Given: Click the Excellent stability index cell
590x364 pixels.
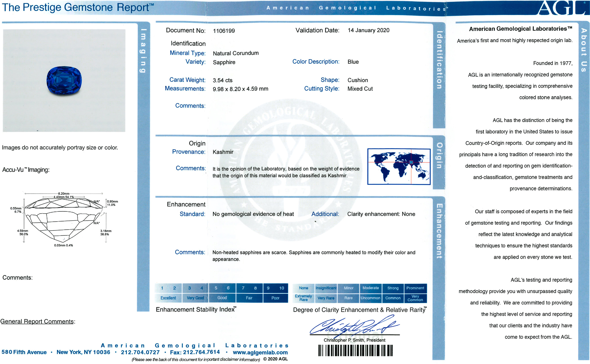Looking at the screenshot, I should [168, 298].
